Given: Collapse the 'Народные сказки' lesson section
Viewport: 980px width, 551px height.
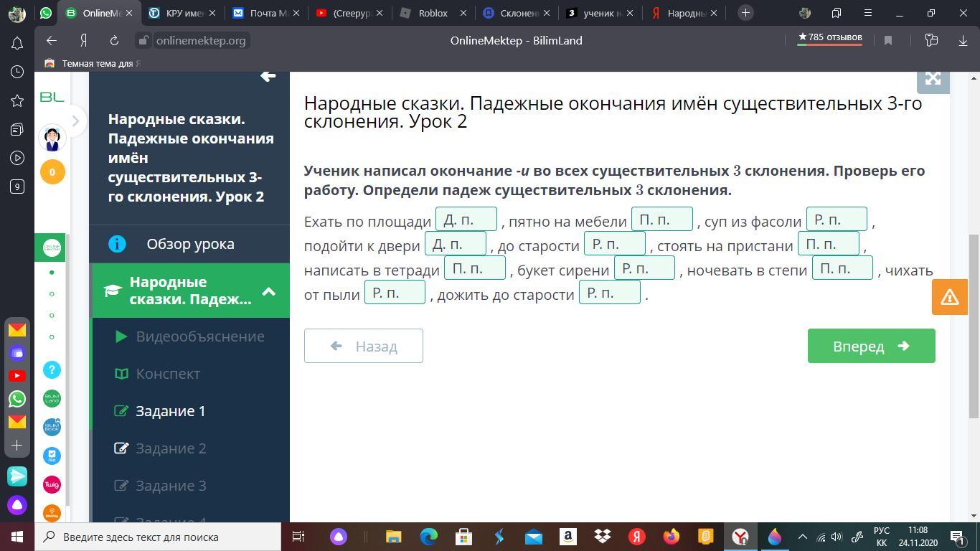Looking at the screenshot, I should click(x=269, y=291).
